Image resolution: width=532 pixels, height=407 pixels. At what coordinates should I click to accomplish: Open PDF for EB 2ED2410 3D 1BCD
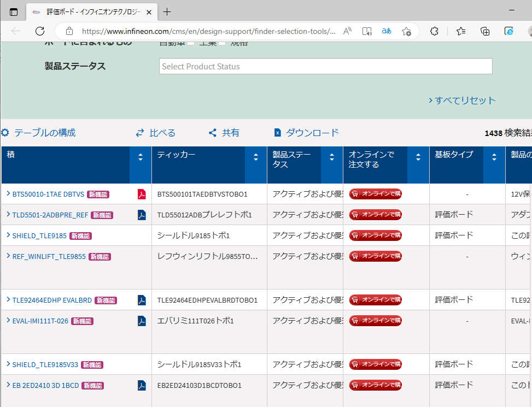click(x=142, y=385)
